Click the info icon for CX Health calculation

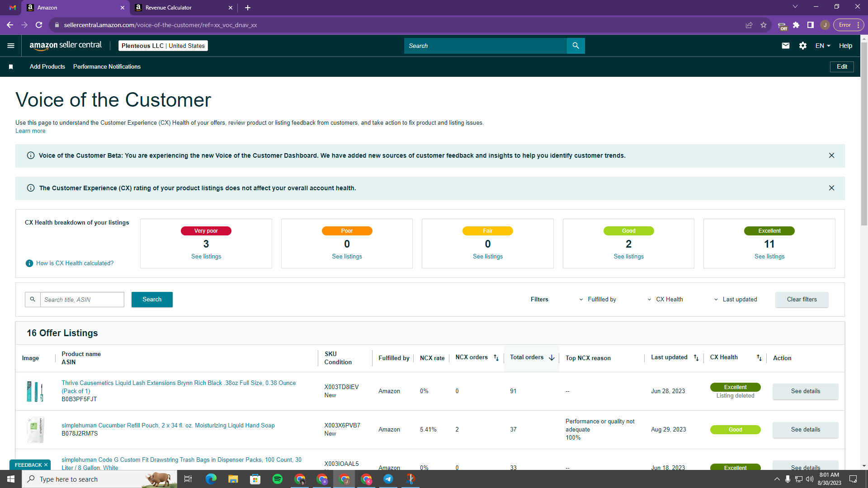click(29, 263)
